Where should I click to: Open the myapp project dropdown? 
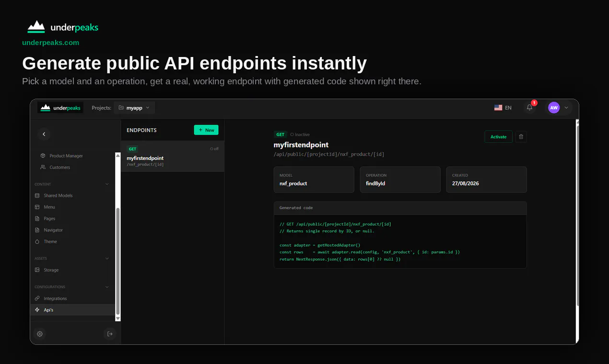(x=134, y=108)
